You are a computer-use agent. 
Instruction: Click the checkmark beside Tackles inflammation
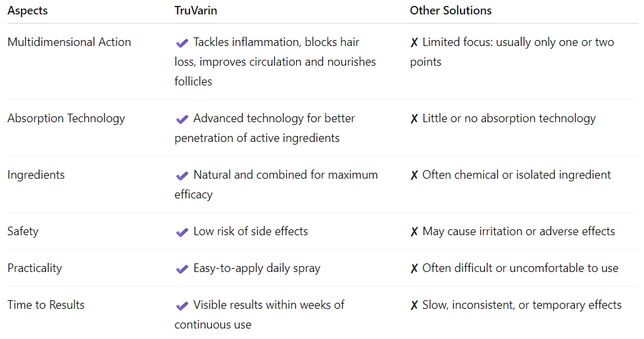tap(182, 43)
